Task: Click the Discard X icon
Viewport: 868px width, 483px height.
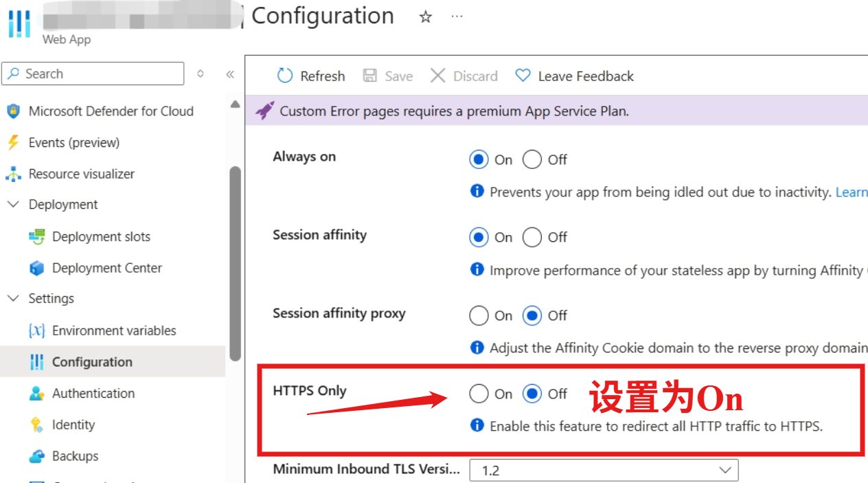Action: (x=437, y=76)
